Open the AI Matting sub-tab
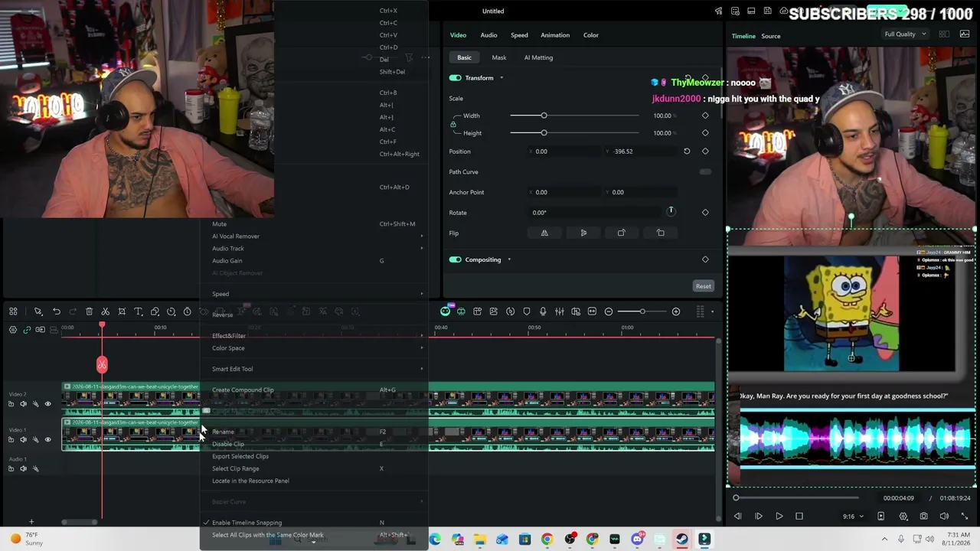The width and height of the screenshot is (980, 551). (x=538, y=57)
